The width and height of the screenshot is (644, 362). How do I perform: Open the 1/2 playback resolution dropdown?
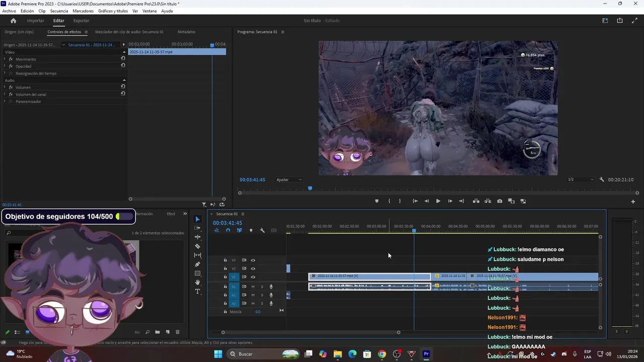[581, 179]
